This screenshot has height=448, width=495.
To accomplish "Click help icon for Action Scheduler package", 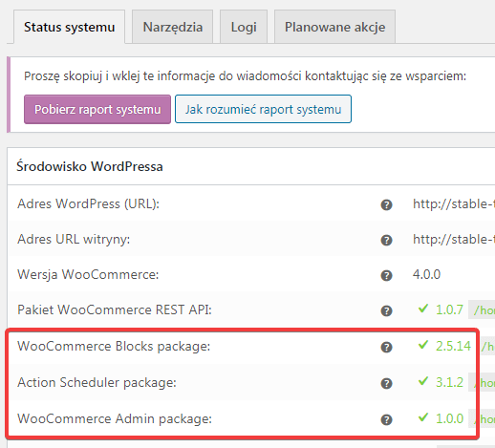I will point(386,383).
